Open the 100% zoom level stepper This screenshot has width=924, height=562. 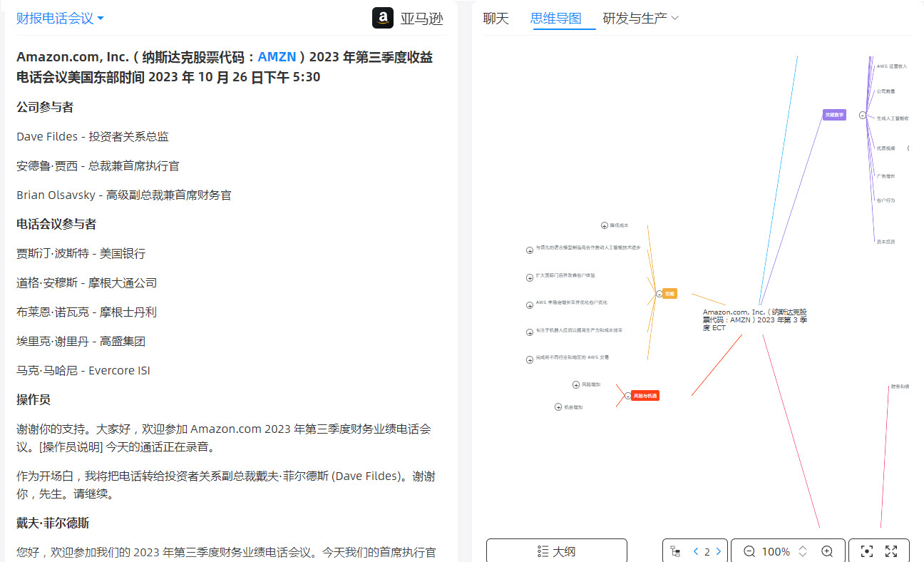click(803, 551)
